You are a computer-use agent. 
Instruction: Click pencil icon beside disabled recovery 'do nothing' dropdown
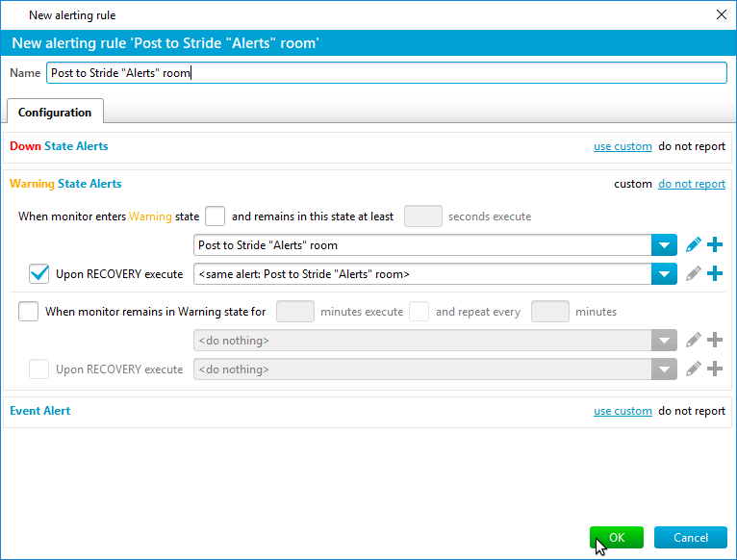694,369
